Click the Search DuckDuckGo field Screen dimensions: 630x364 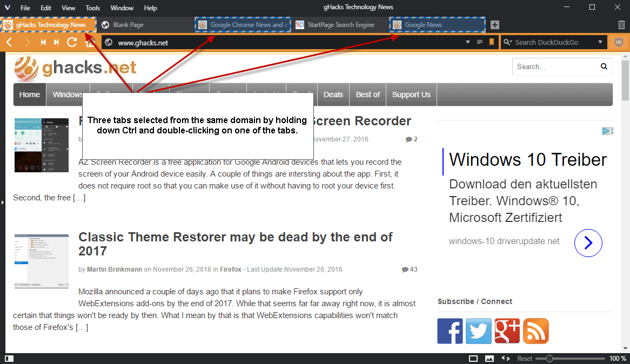[x=554, y=42]
